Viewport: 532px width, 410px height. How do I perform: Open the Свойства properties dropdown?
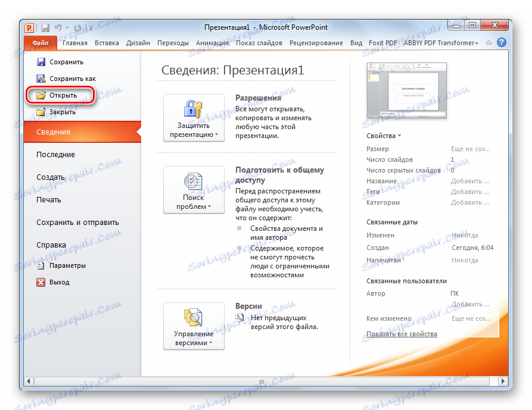pos(384,136)
